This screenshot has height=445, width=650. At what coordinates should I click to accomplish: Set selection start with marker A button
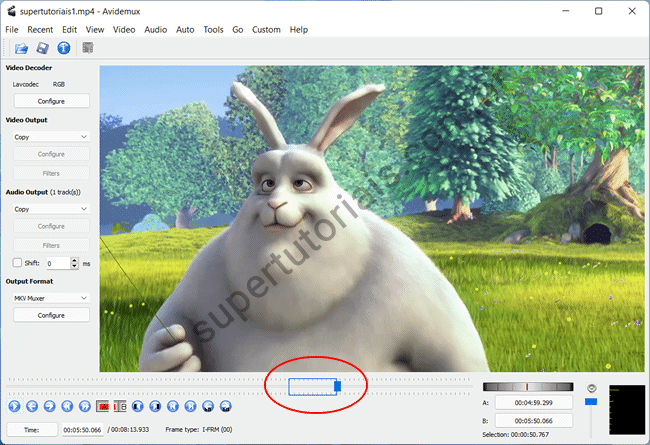[x=103, y=407]
